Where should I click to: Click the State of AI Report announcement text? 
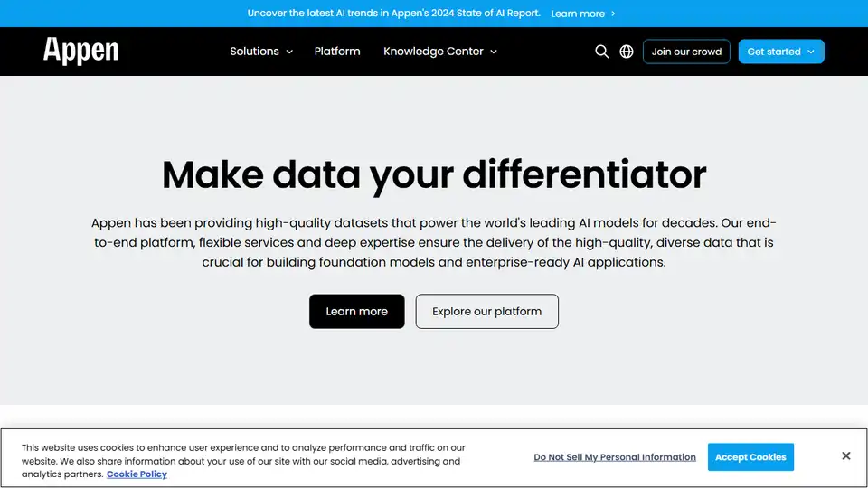tap(393, 14)
